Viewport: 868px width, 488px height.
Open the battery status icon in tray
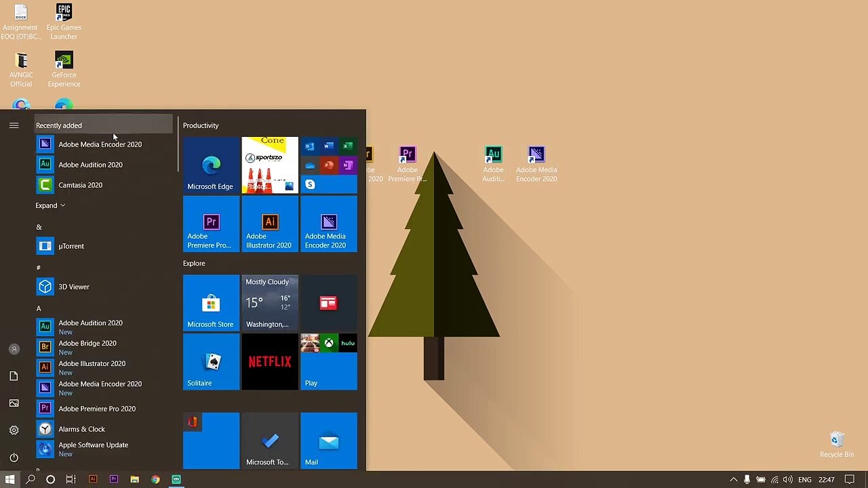pyautogui.click(x=761, y=480)
